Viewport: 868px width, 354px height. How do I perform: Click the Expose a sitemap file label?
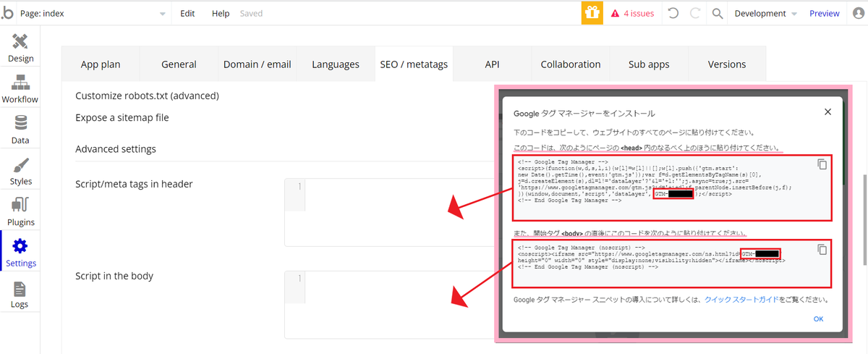pyautogui.click(x=122, y=117)
